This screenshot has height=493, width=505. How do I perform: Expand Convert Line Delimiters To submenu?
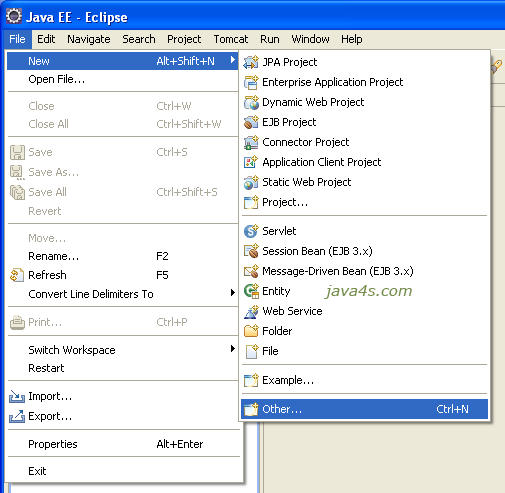point(233,293)
